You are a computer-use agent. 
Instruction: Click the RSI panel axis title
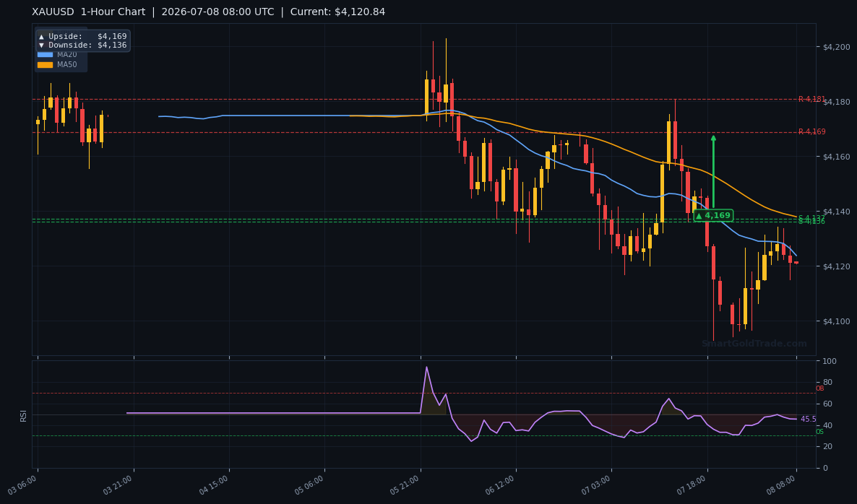pos(24,415)
